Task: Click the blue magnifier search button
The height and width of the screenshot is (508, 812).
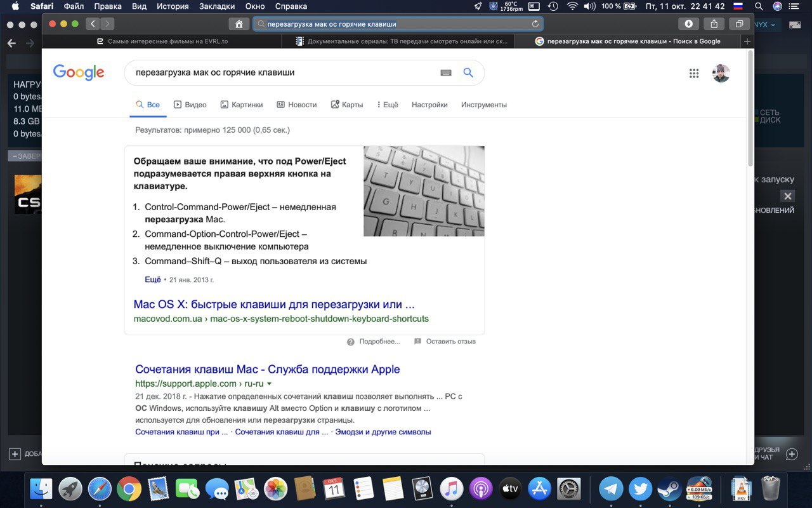Action: pyautogui.click(x=468, y=72)
